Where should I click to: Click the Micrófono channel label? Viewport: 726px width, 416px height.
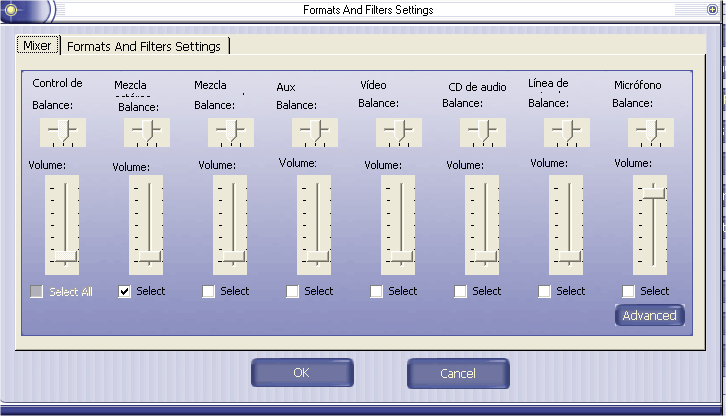tap(638, 85)
